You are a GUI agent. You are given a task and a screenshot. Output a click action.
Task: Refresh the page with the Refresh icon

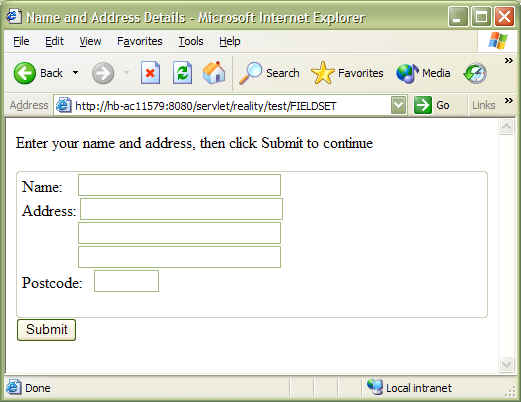(x=182, y=73)
